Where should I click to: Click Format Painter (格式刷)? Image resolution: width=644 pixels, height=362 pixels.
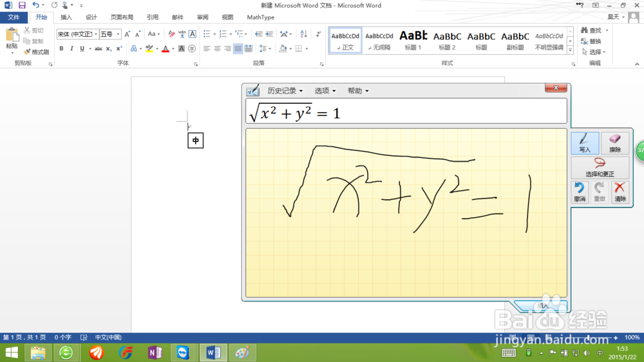36,52
